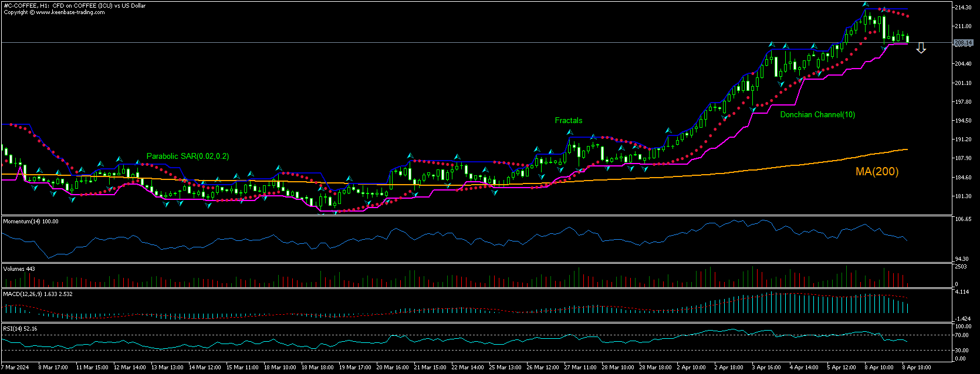This screenshot has height=374, width=980.
Task: Select the current price tag 208.14
Action: pos(962,43)
